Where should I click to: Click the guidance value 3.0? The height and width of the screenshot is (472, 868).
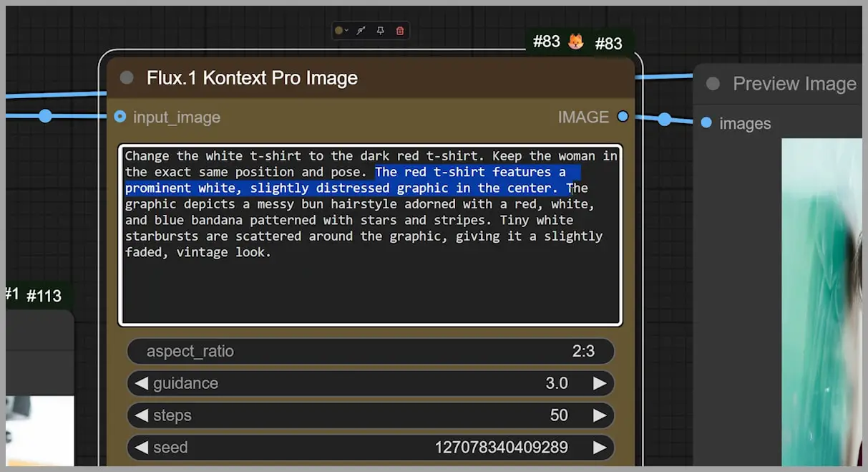pyautogui.click(x=557, y=383)
